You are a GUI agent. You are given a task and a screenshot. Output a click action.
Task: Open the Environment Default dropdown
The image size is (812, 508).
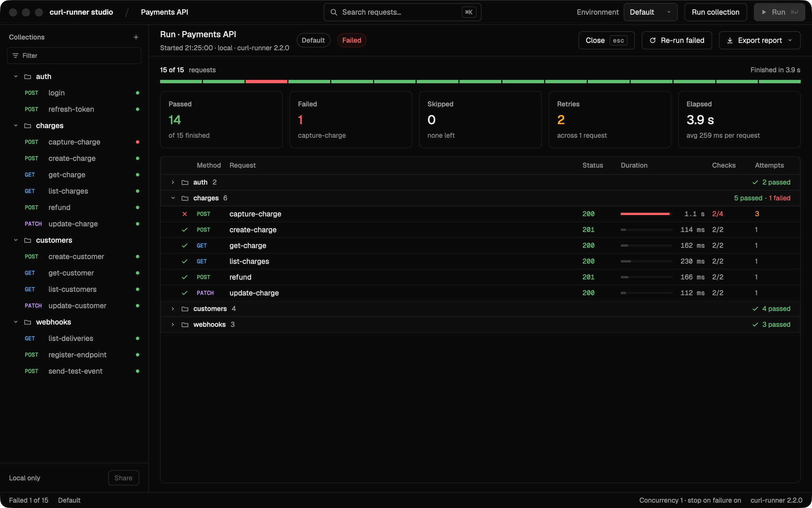[x=650, y=12]
